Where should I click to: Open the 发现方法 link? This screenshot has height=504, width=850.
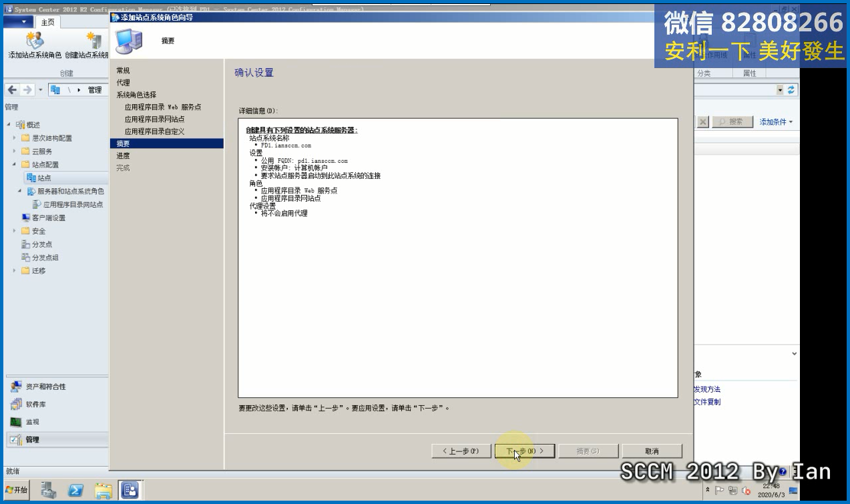pyautogui.click(x=707, y=389)
